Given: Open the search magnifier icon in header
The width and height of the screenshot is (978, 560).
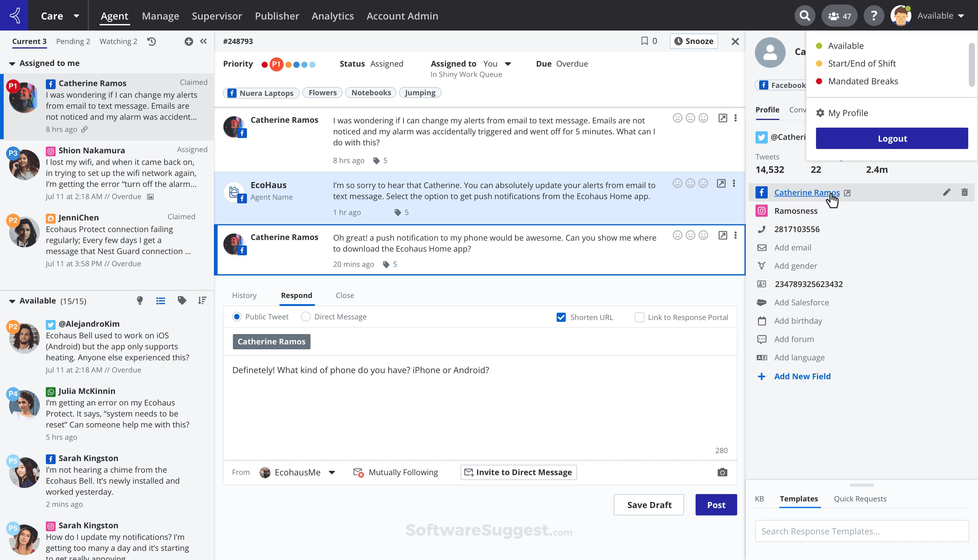Looking at the screenshot, I should click(804, 16).
